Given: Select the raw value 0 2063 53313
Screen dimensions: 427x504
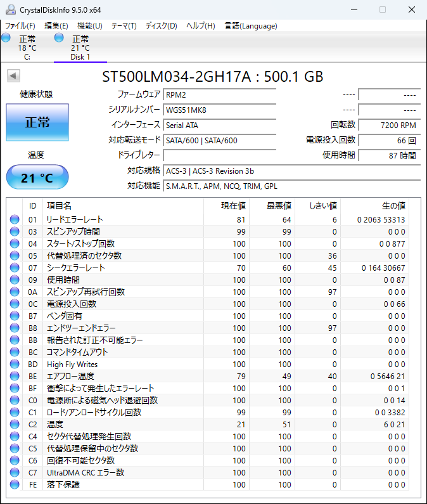Looking at the screenshot, I should tap(381, 219).
